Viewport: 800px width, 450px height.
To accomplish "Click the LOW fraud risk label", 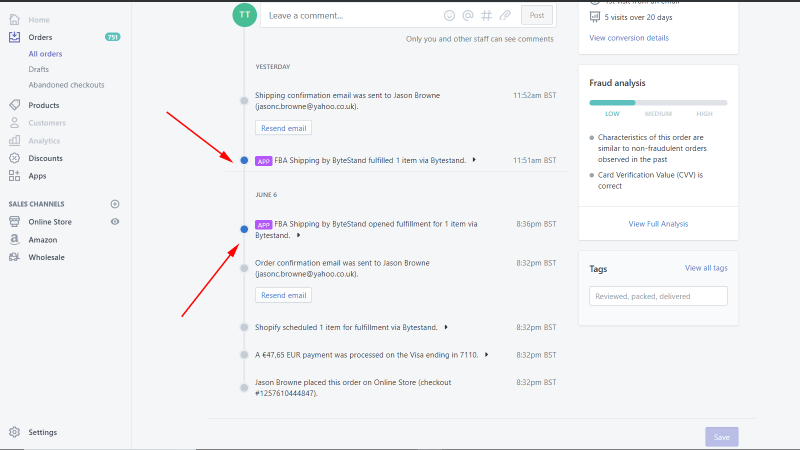I will pos(612,114).
